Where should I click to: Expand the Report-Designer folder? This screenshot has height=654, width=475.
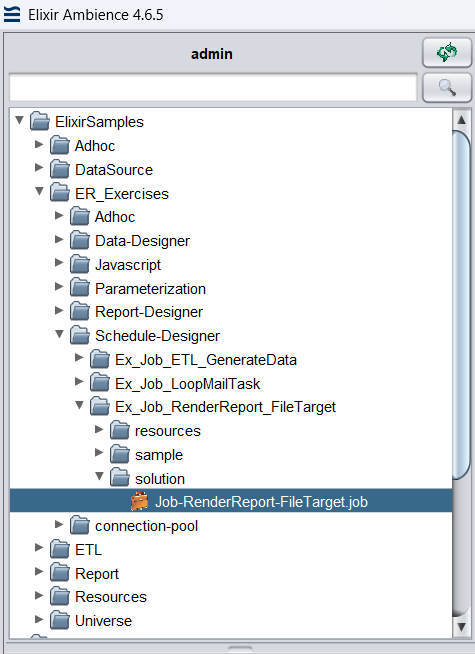59,310
